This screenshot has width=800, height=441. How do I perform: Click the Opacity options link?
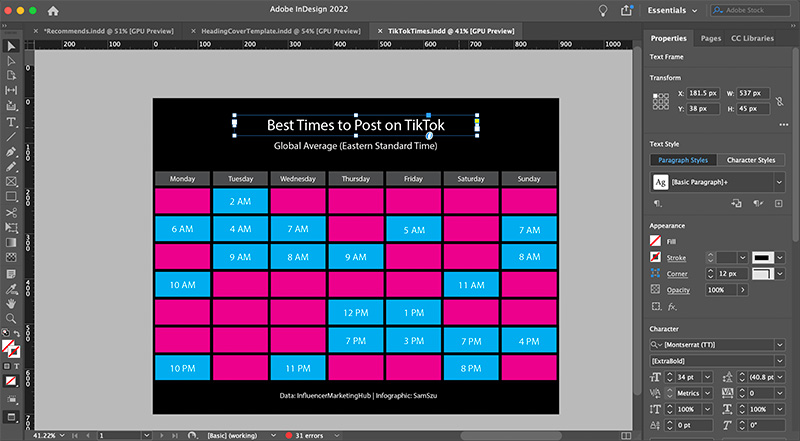(678, 290)
